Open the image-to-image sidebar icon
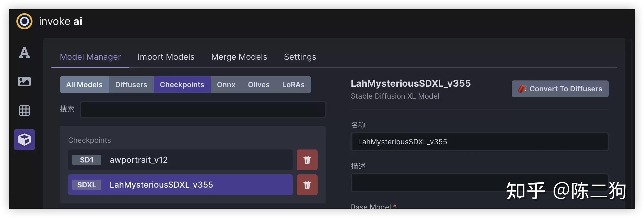The image size is (644, 218). 24,81
